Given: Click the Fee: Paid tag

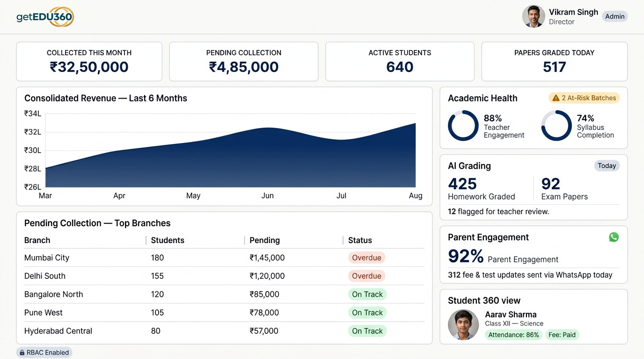Looking at the screenshot, I should click(x=562, y=335).
